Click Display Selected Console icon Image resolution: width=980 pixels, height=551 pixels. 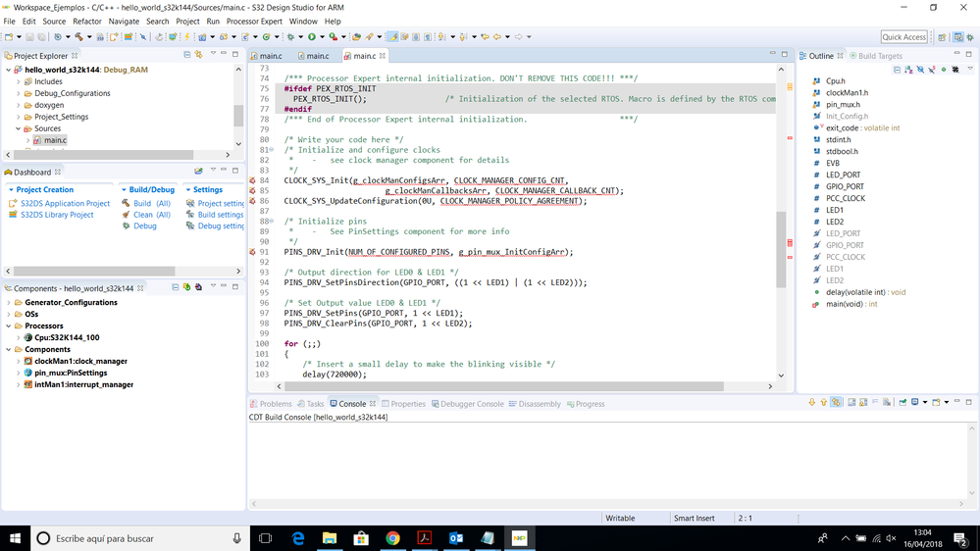pos(915,402)
